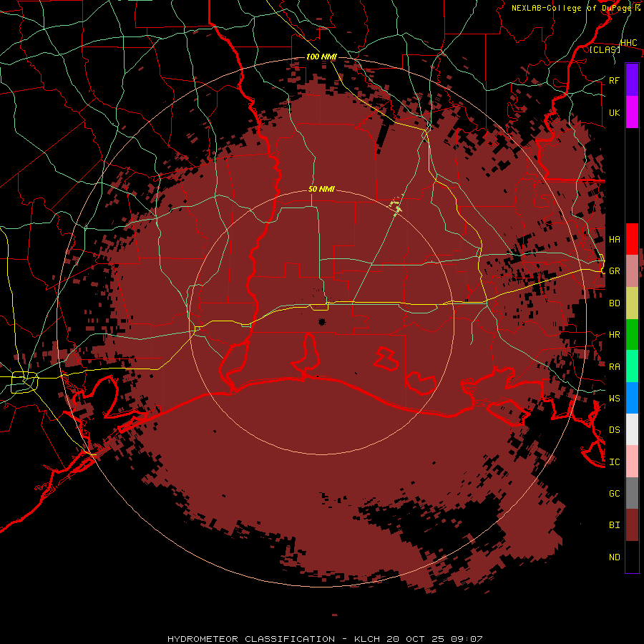This screenshot has width=644, height=644.
Task: Click the 'DS' legend label
Action: pyautogui.click(x=615, y=430)
